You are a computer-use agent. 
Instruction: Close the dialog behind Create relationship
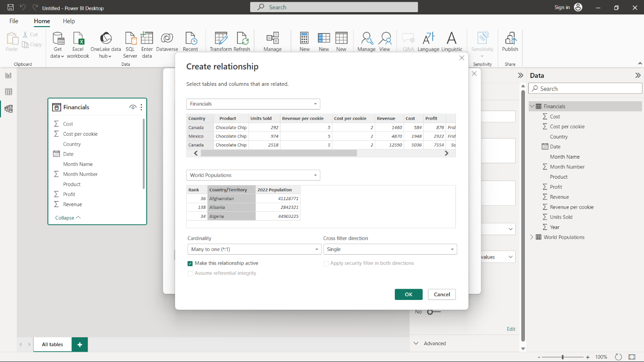tap(475, 74)
